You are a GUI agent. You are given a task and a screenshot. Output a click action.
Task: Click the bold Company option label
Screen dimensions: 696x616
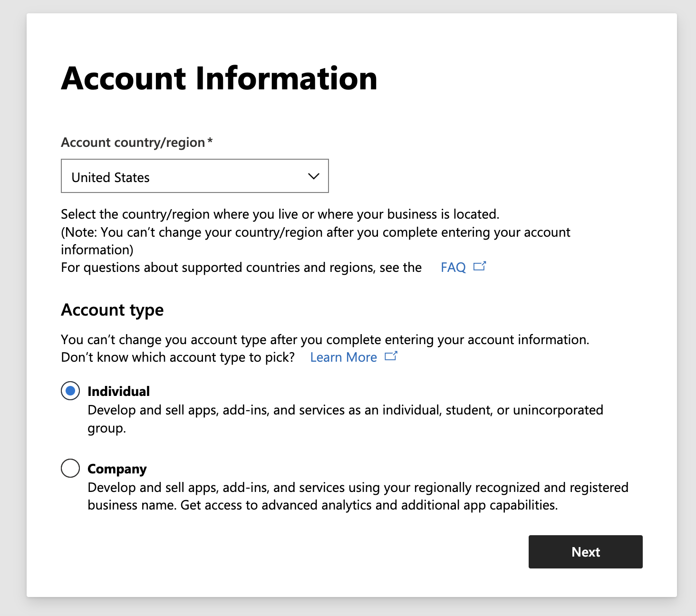tap(117, 469)
